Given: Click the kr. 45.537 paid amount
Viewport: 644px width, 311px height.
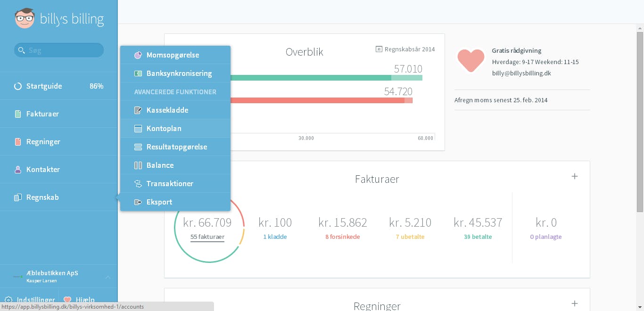Looking at the screenshot, I should [x=478, y=222].
